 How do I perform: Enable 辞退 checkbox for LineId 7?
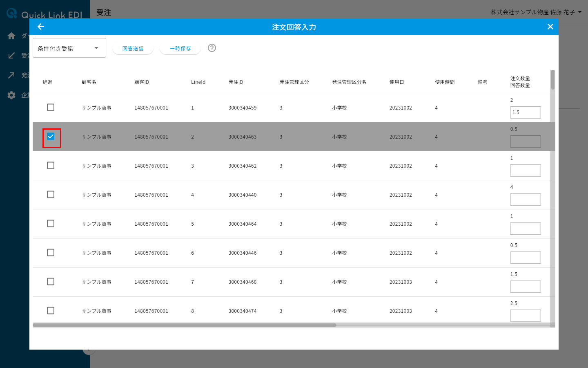pyautogui.click(x=51, y=282)
